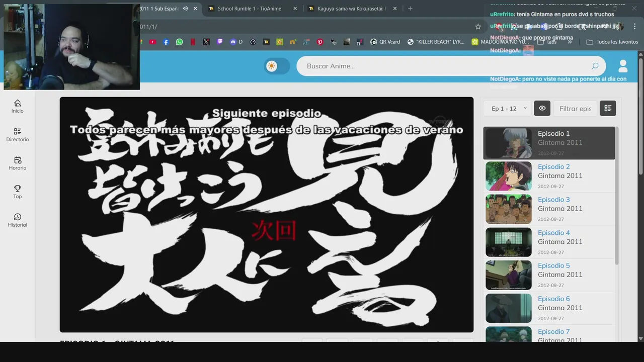Expand the bookmarks overflow chevron
The height and width of the screenshot is (362, 644).
(570, 42)
